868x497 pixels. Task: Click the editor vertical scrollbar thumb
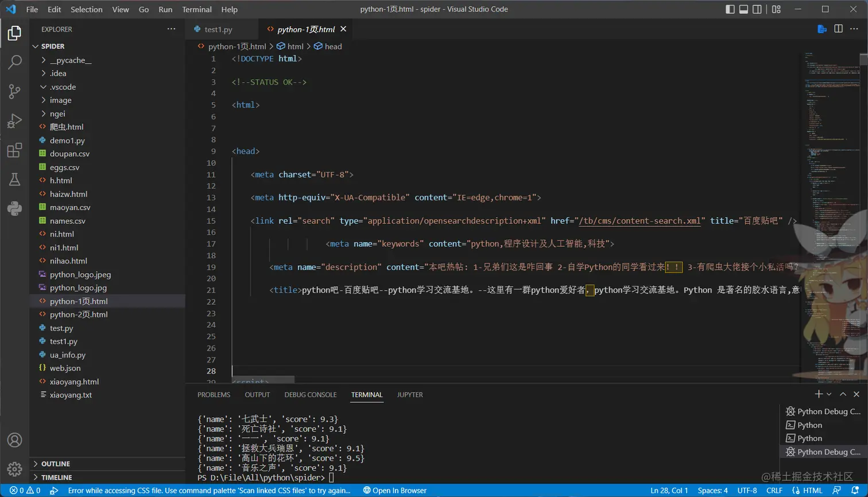[864, 59]
